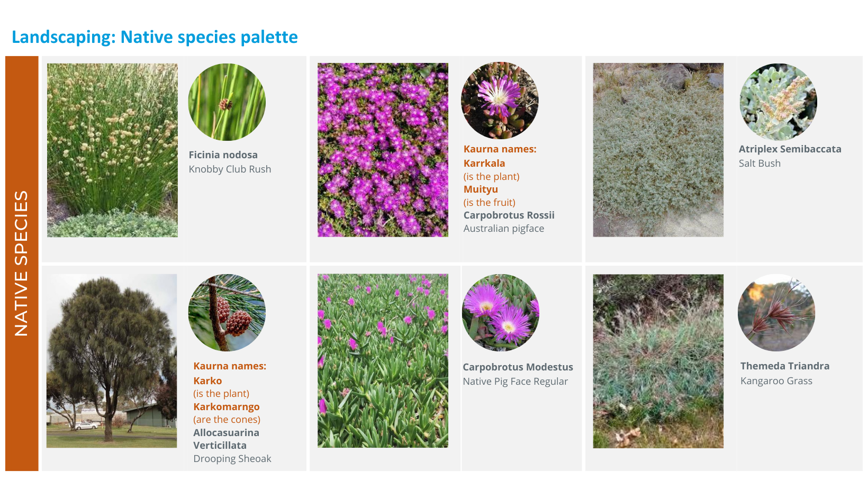Click the Karrkala Kaurna name text
The image size is (868, 489).
tap(484, 164)
